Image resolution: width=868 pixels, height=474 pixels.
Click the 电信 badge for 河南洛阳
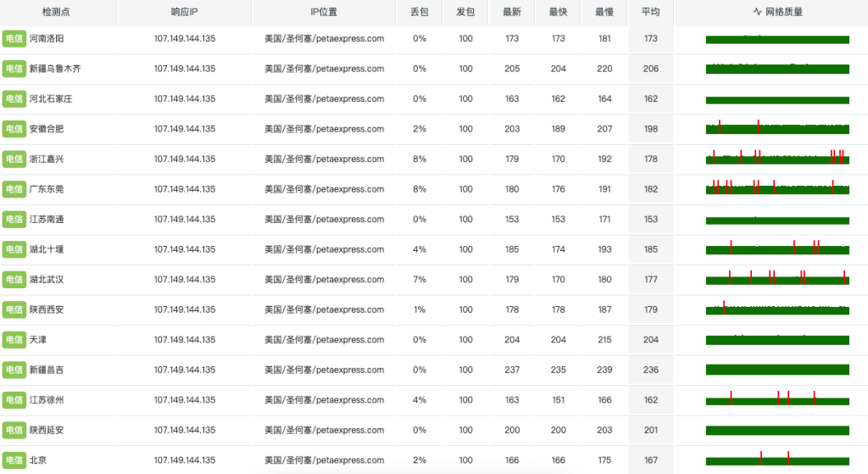coord(14,39)
